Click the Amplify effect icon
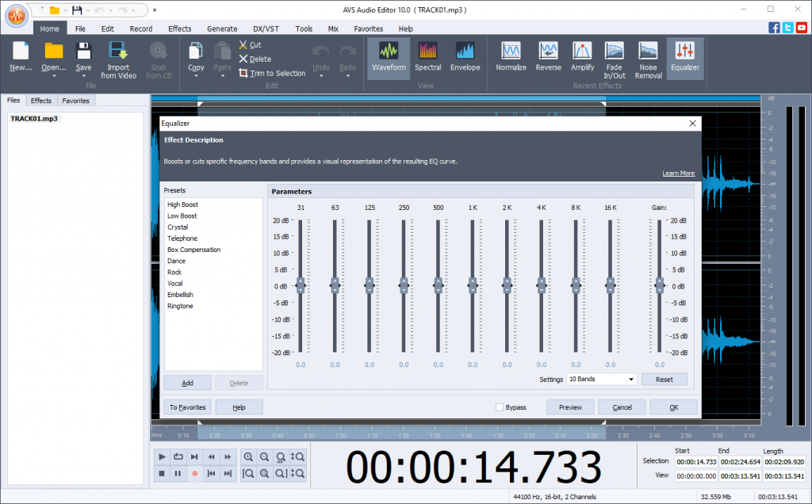 (x=582, y=58)
